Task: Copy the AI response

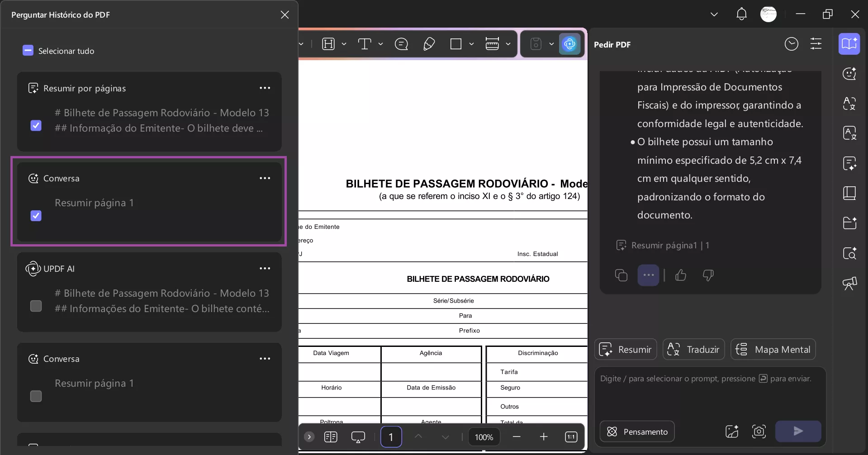Action: [x=621, y=275]
